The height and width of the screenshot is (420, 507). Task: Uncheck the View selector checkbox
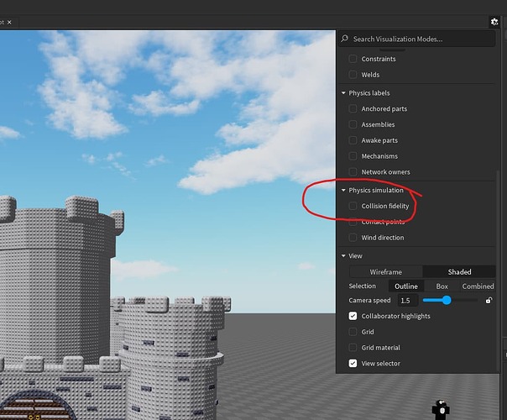click(353, 364)
